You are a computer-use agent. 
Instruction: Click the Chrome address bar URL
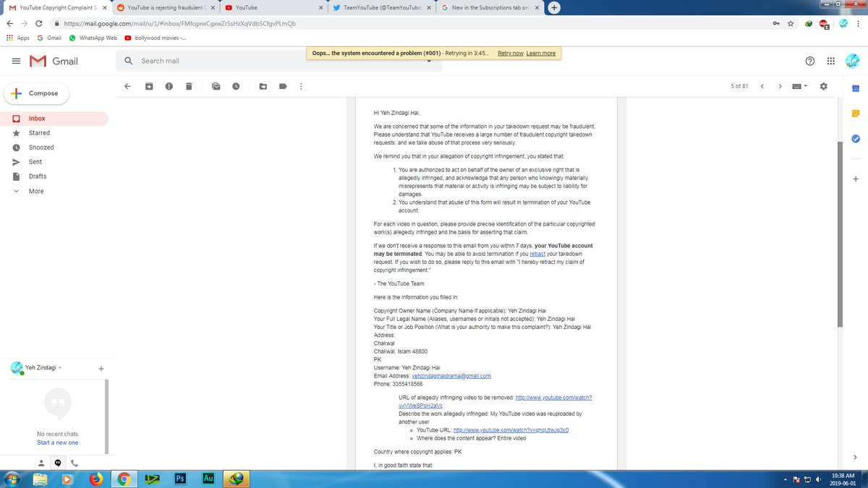180,23
